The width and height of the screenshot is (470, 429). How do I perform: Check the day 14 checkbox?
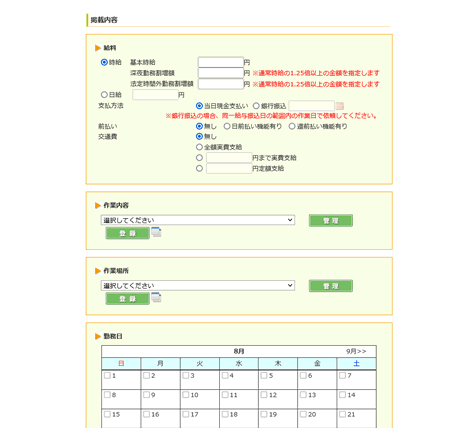pos(342,395)
